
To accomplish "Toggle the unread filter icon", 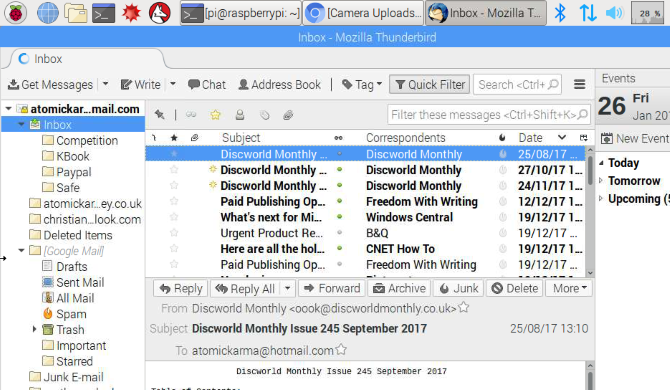I will 191,114.
